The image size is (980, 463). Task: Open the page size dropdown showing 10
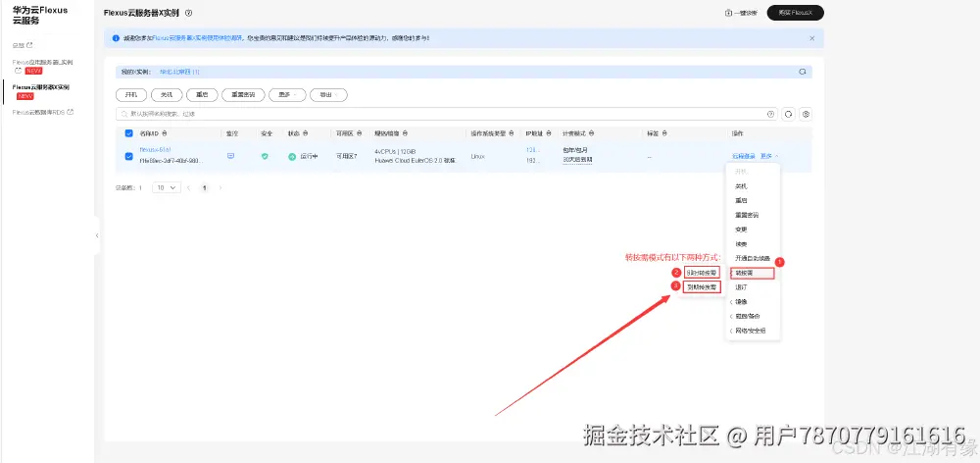(x=167, y=187)
